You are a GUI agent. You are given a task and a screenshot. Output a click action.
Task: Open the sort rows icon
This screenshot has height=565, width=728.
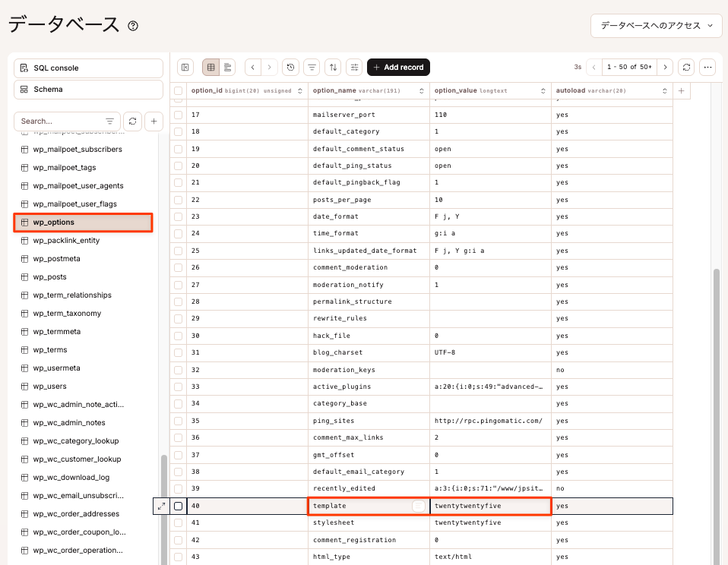pos(334,68)
